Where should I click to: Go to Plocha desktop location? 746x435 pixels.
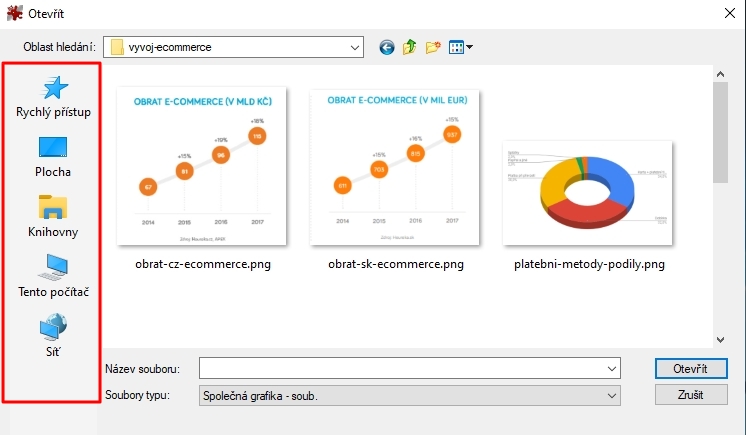coord(53,157)
